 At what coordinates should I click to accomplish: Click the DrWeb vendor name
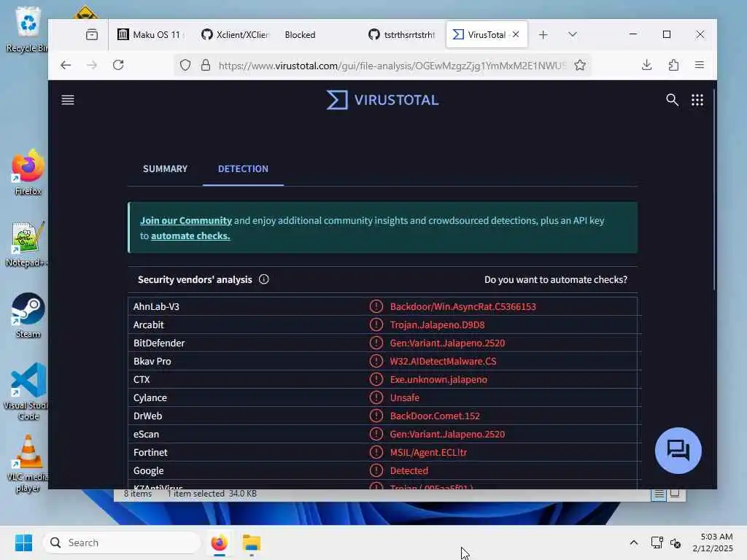(147, 416)
